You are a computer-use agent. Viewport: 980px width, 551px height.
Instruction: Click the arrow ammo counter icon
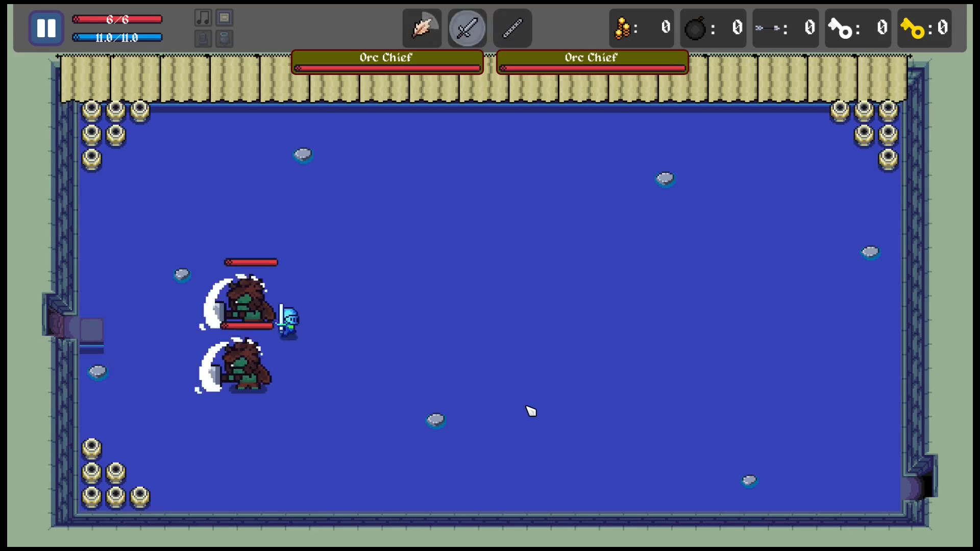(x=768, y=28)
